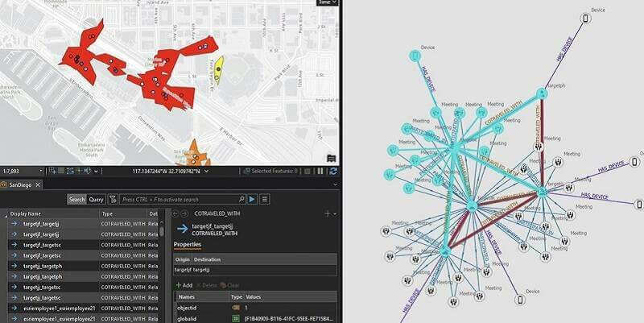Screen dimensions: 644x323
Task: Refresh the map with the blue refresh icon
Action: pos(333,171)
